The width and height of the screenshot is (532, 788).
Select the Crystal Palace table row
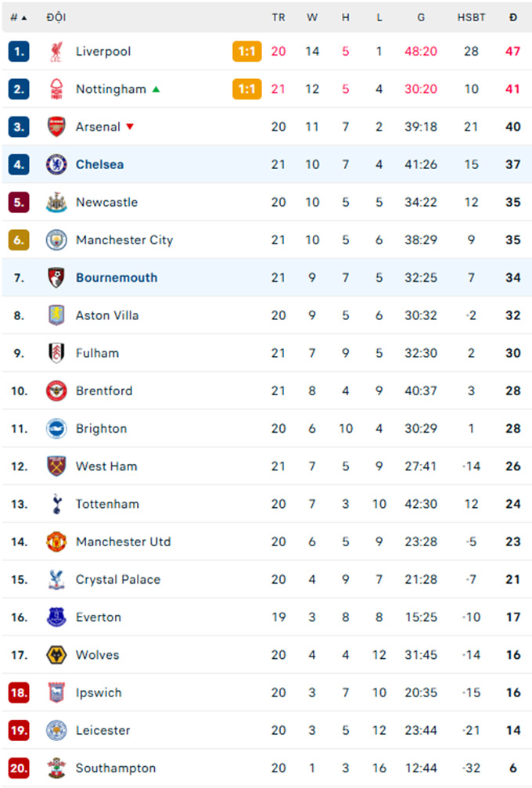point(267,579)
